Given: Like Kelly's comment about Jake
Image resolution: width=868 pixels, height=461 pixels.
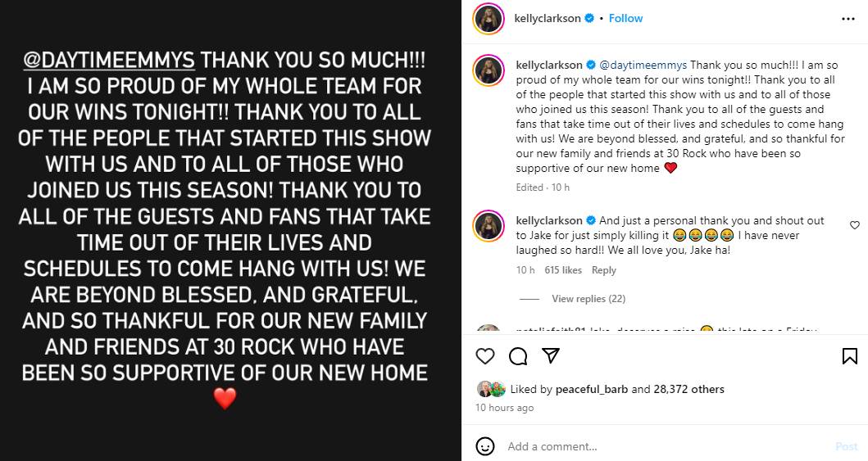Looking at the screenshot, I should pos(855,225).
